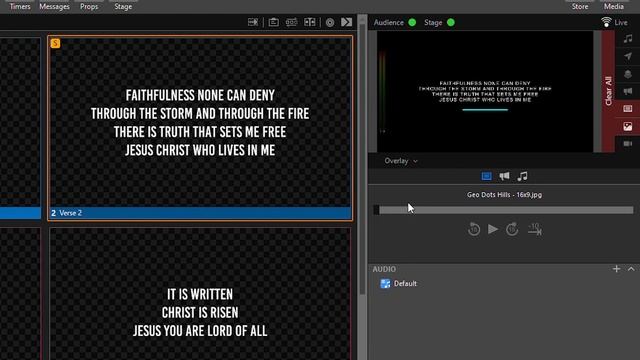Click the split view columns toolbar icon
640x360 pixels.
310,22
